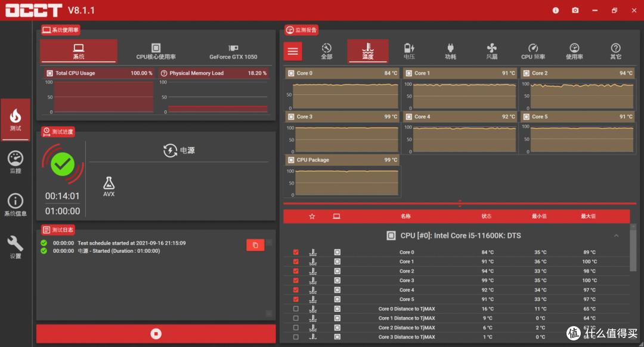
Task: Sort by the 状态 status column
Action: (487, 216)
